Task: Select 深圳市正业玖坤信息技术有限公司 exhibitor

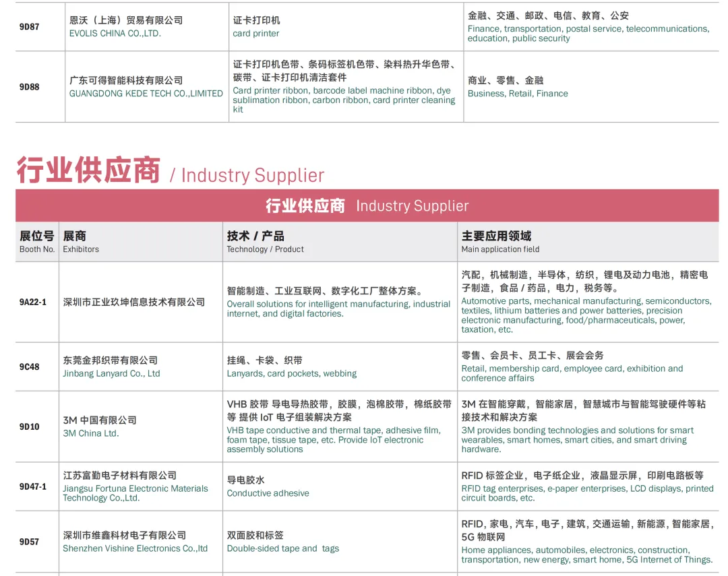Action: point(133,302)
